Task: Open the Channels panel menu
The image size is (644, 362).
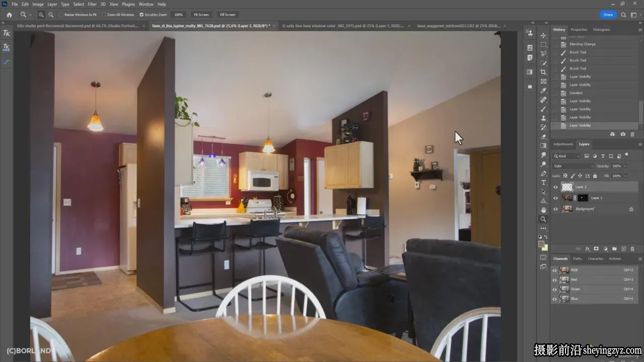Action: click(639, 259)
